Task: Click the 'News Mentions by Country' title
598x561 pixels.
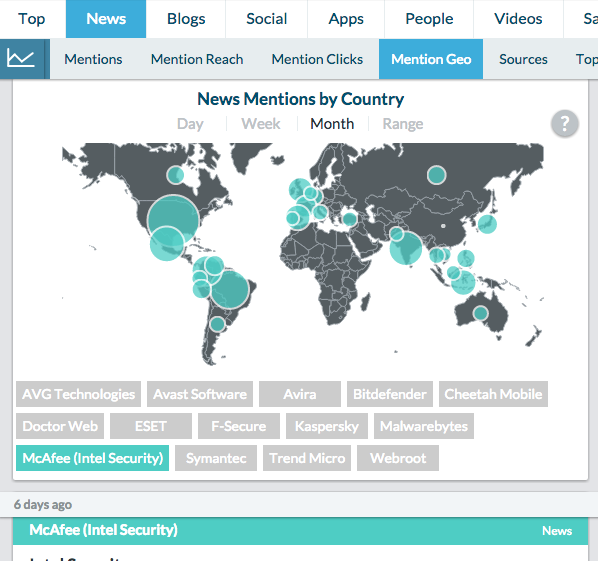Action: [301, 99]
